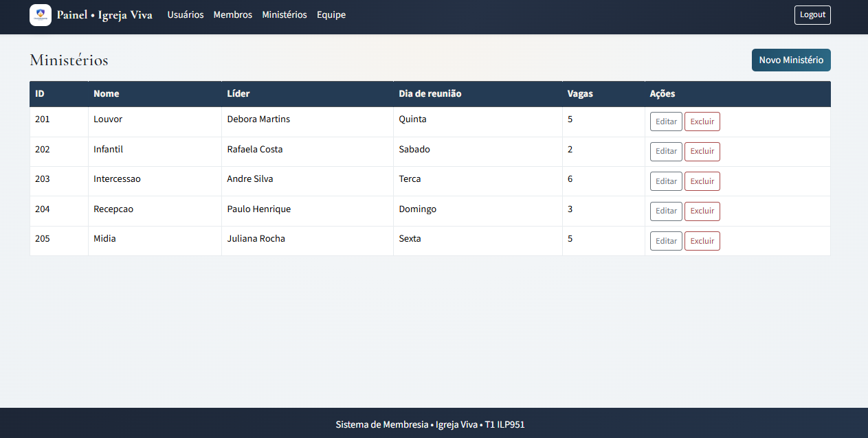The height and width of the screenshot is (438, 868).
Task: Open the Usuários menu item
Action: (186, 15)
